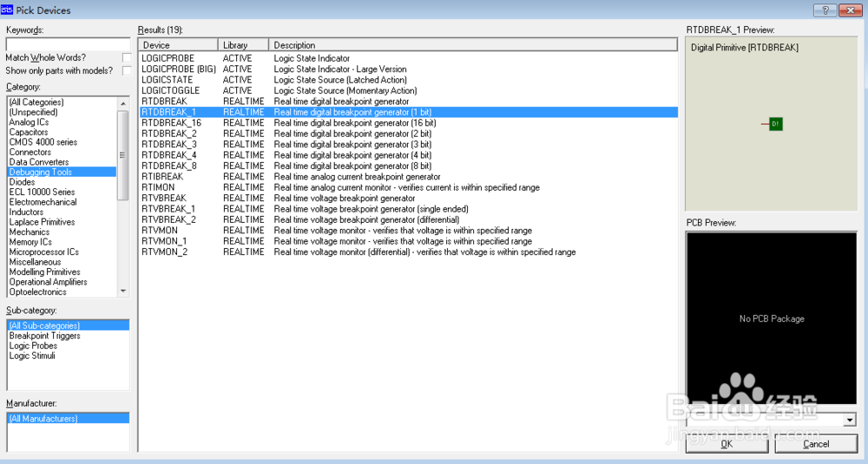Select ECL 10000 Series category
This screenshot has height=464, width=868.
(x=62, y=192)
